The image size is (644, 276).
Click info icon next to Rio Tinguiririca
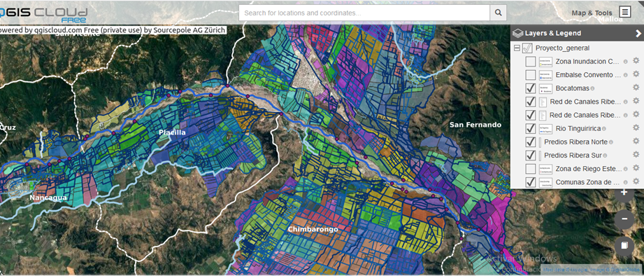click(604, 129)
